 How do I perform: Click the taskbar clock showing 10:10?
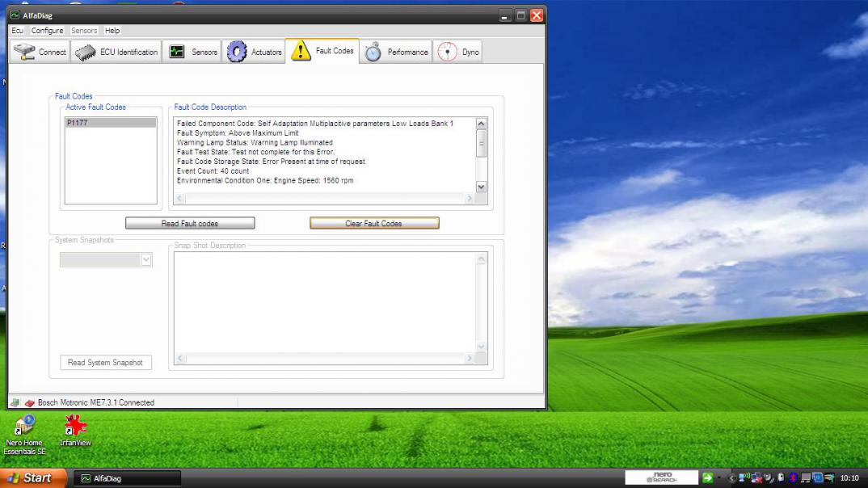pos(849,478)
